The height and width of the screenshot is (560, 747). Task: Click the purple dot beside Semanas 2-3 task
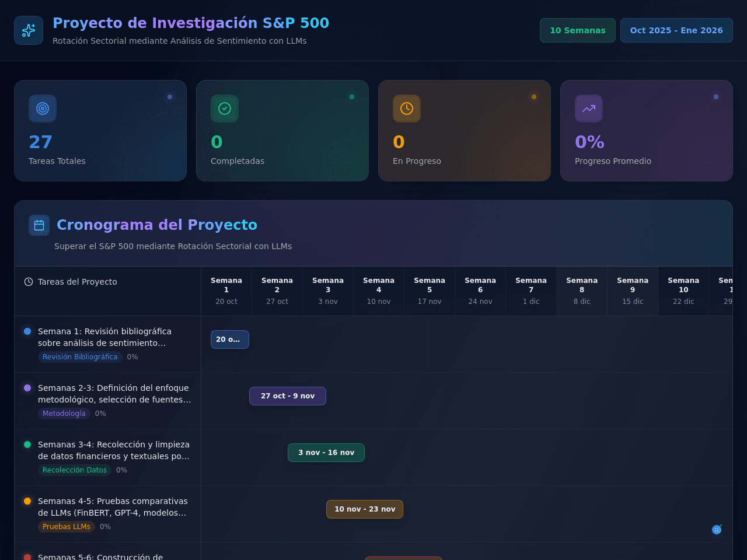click(27, 388)
